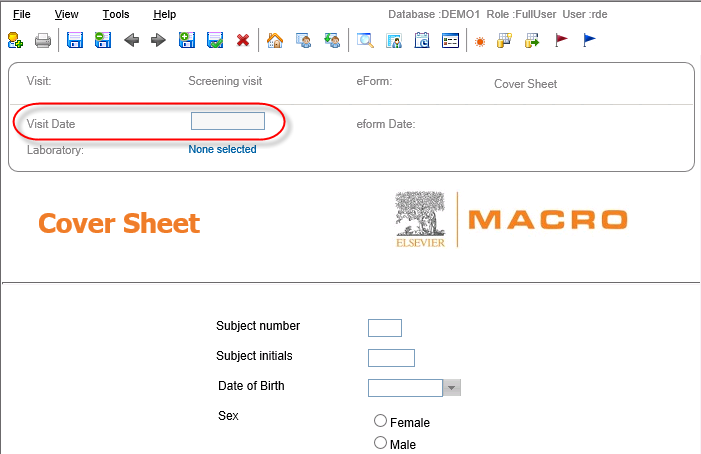This screenshot has height=454, width=701.
Task: Click the floppy disk icon with green minus
Action: click(x=103, y=40)
